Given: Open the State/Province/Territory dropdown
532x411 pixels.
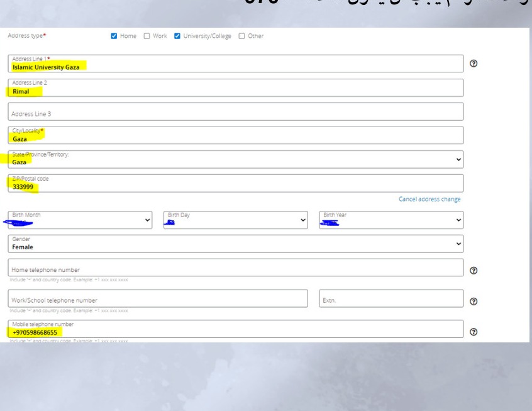Looking at the screenshot, I should 235,159.
